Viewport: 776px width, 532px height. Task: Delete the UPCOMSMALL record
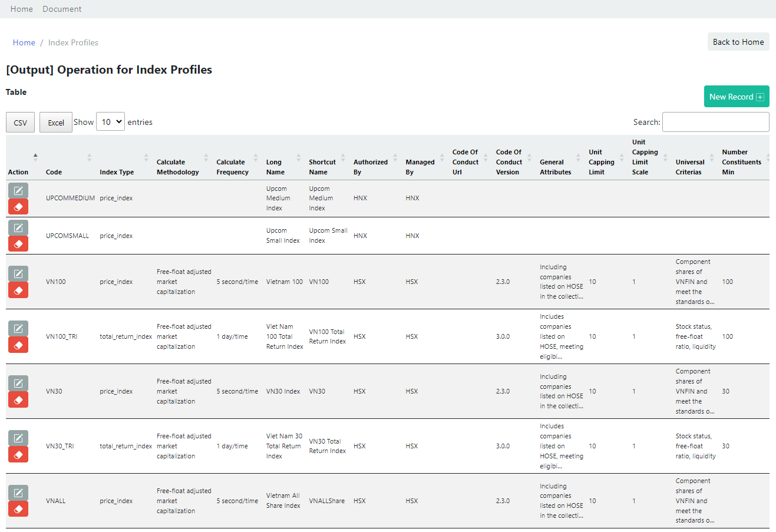[x=18, y=244]
